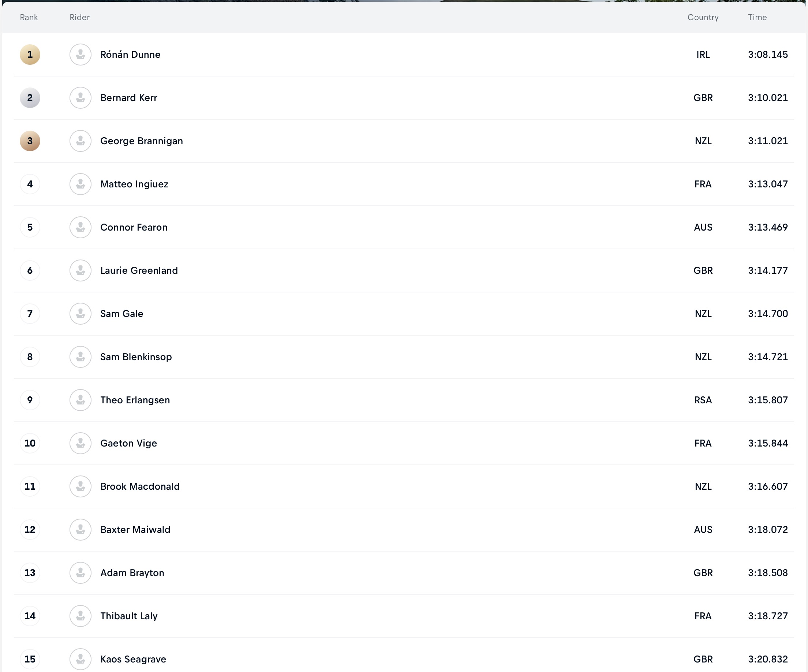Click the silver rank 2 badge
The image size is (808, 672).
(x=30, y=98)
